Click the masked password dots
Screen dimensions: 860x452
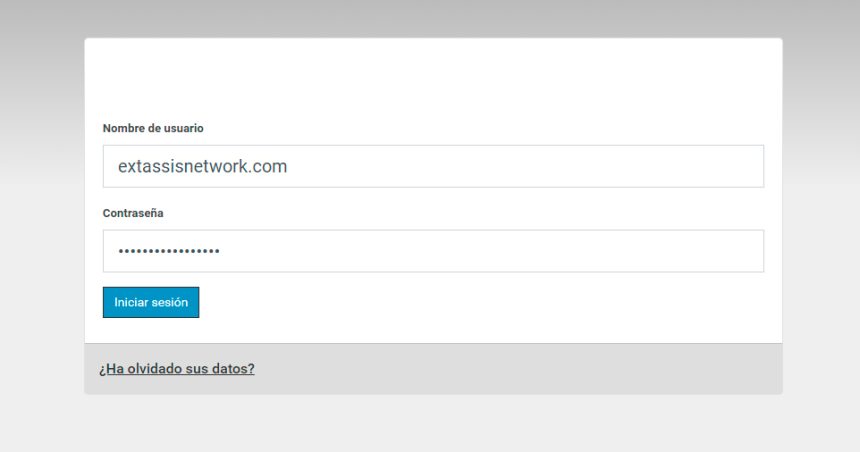tap(169, 251)
